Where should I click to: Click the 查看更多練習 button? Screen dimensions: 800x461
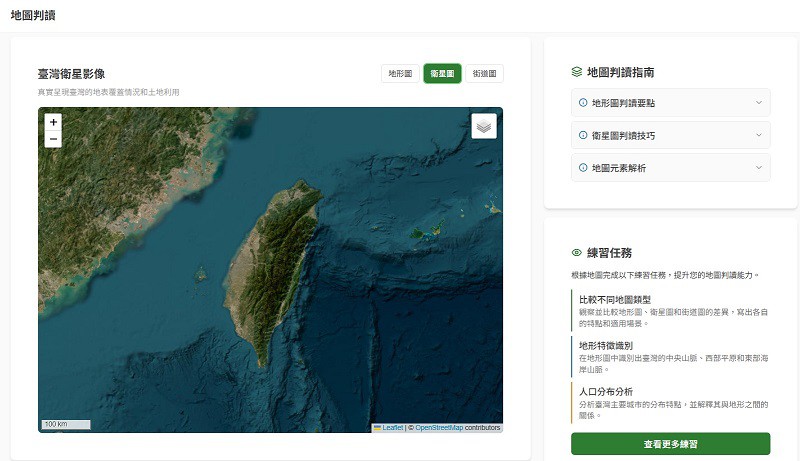670,444
